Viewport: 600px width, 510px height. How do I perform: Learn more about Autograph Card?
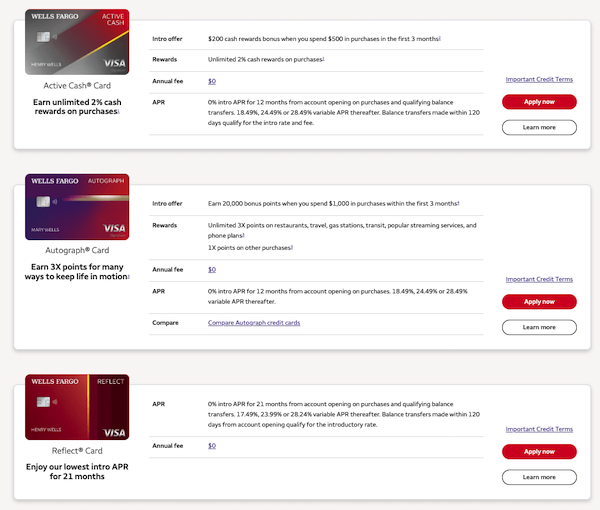(x=539, y=327)
